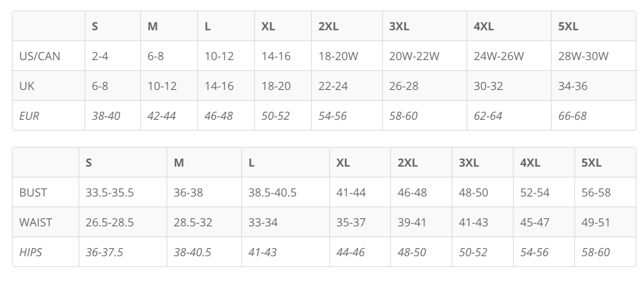The width and height of the screenshot is (644, 303).
Task: Select the 24W-26W size cell
Action: tap(499, 56)
